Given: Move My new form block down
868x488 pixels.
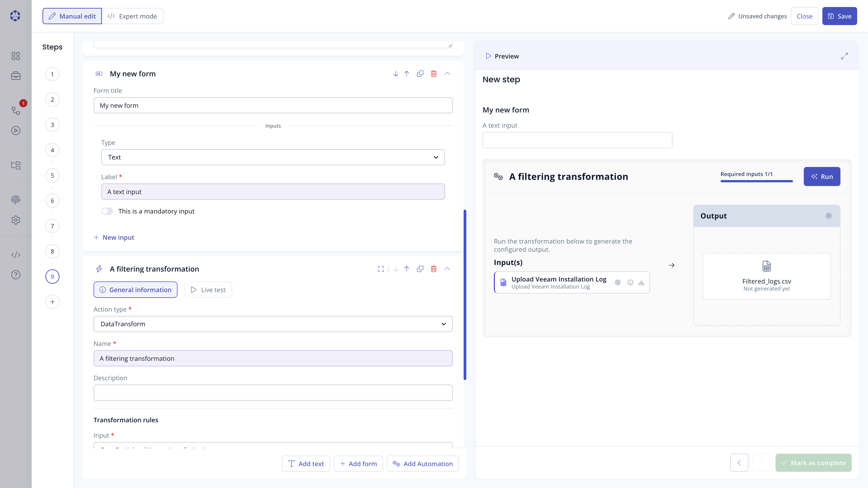Looking at the screenshot, I should pyautogui.click(x=396, y=74).
